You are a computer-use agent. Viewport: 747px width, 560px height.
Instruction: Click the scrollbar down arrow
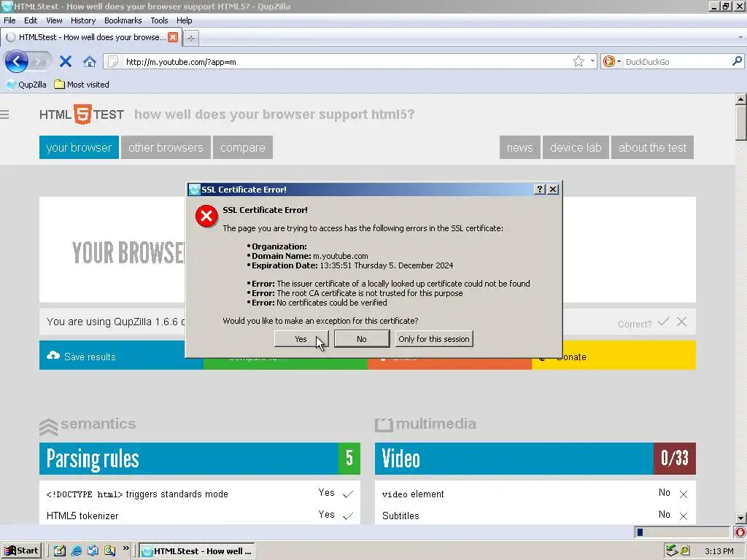(740, 518)
